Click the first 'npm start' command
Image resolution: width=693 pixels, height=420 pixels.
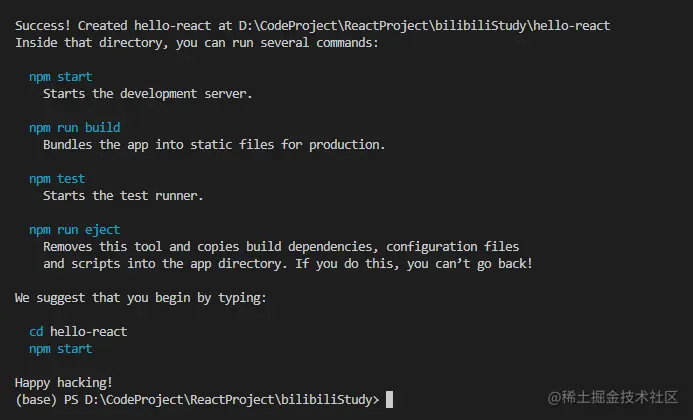[x=60, y=76]
